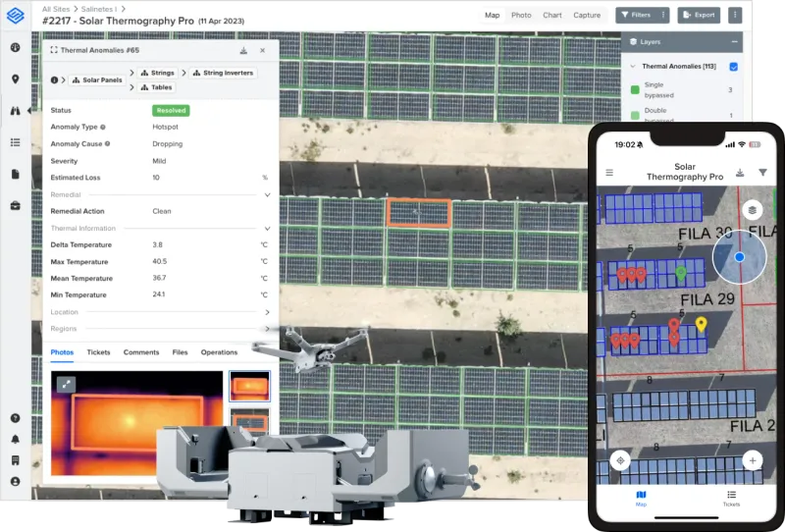Viewport: 785px width, 532px height.
Task: Click the orange highlighted panel on map
Action: [x=419, y=213]
